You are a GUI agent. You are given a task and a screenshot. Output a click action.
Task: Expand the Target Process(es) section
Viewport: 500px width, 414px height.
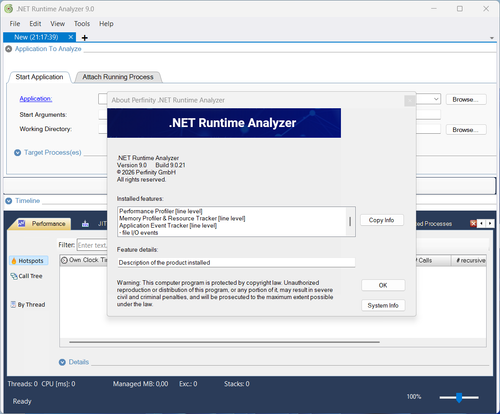[18, 153]
